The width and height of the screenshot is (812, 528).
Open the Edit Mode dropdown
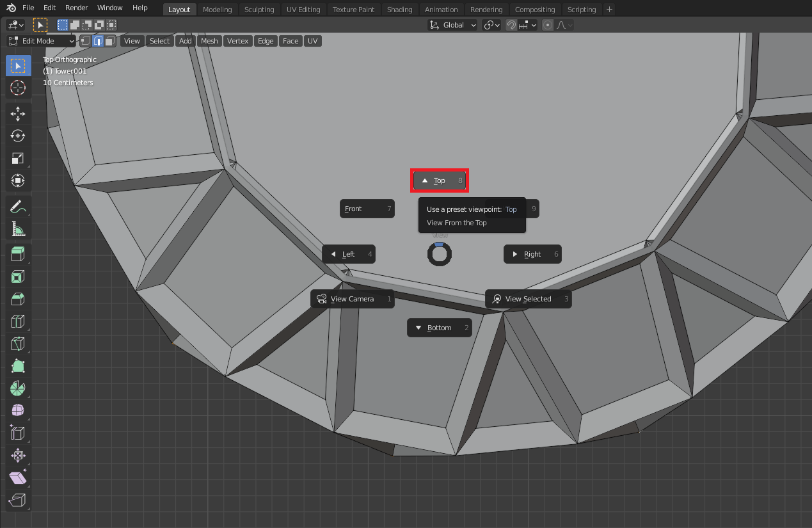click(41, 41)
